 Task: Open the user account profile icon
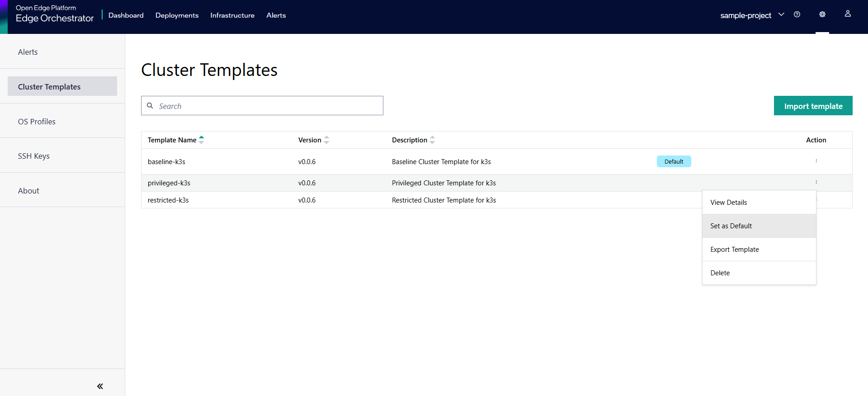(848, 14)
